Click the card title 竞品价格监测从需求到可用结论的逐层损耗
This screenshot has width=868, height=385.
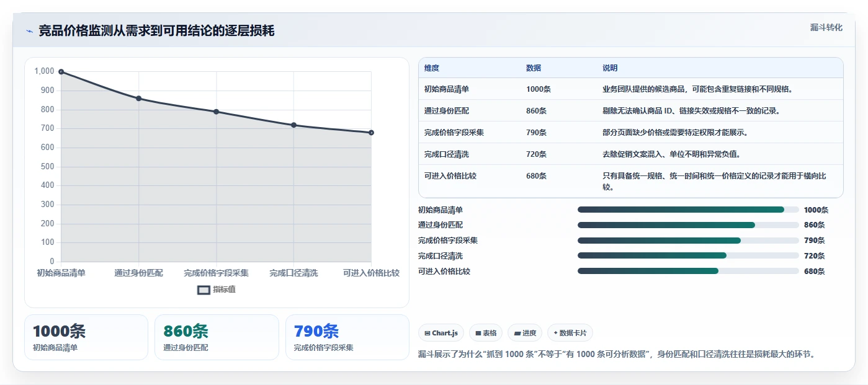pos(156,31)
